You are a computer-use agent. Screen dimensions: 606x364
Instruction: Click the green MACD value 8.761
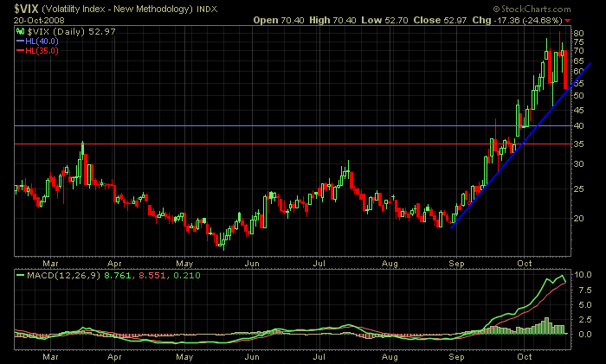(x=118, y=276)
